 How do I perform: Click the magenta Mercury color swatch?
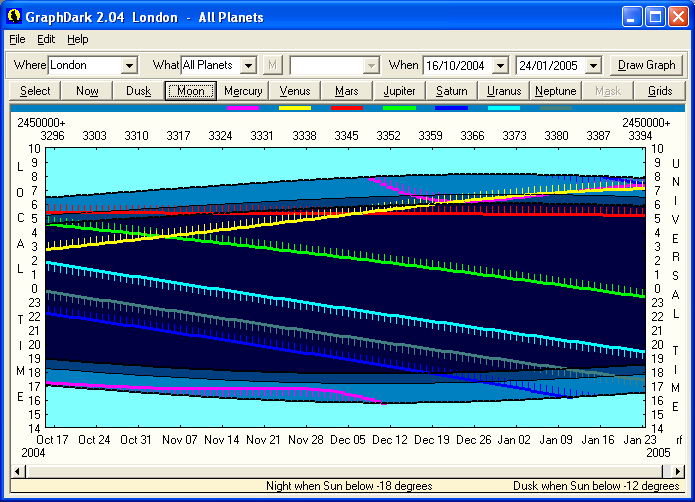243,106
